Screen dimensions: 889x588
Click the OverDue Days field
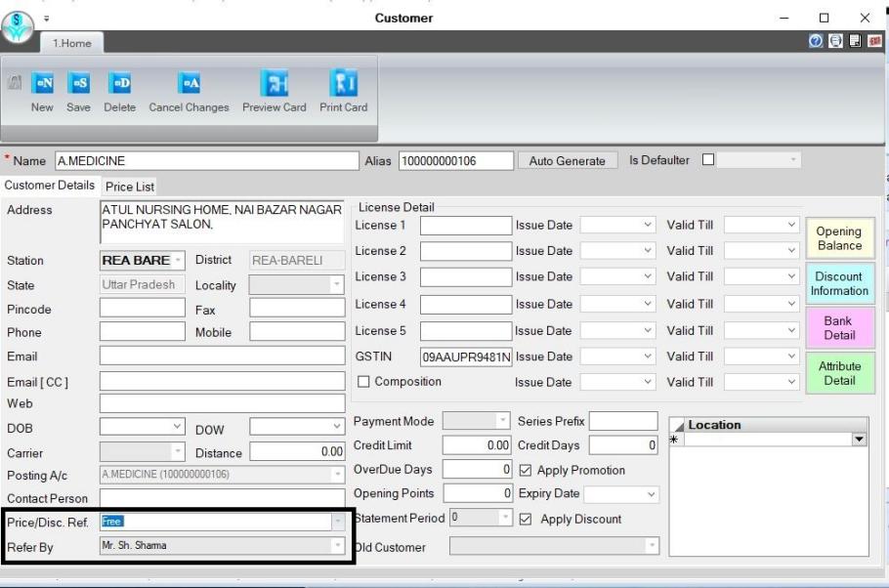coord(478,469)
